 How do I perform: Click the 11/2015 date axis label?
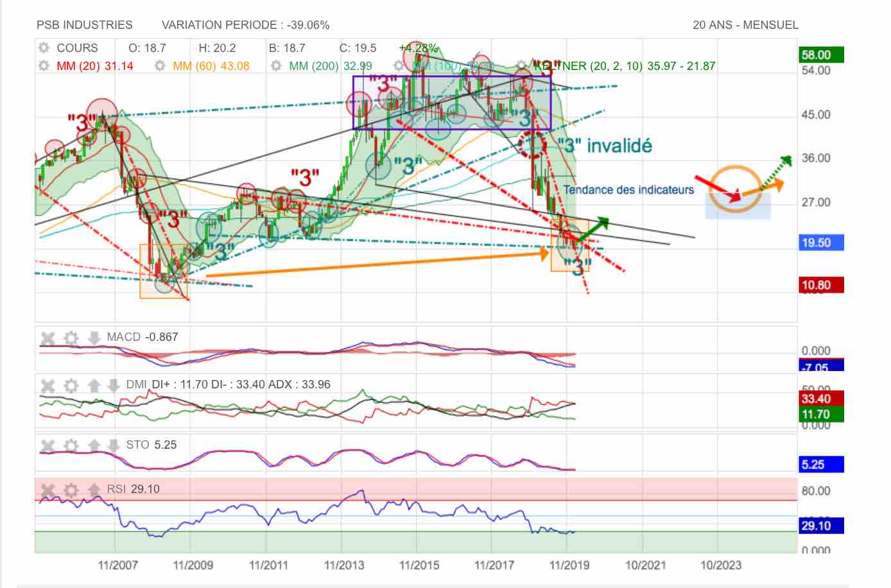coord(419,565)
